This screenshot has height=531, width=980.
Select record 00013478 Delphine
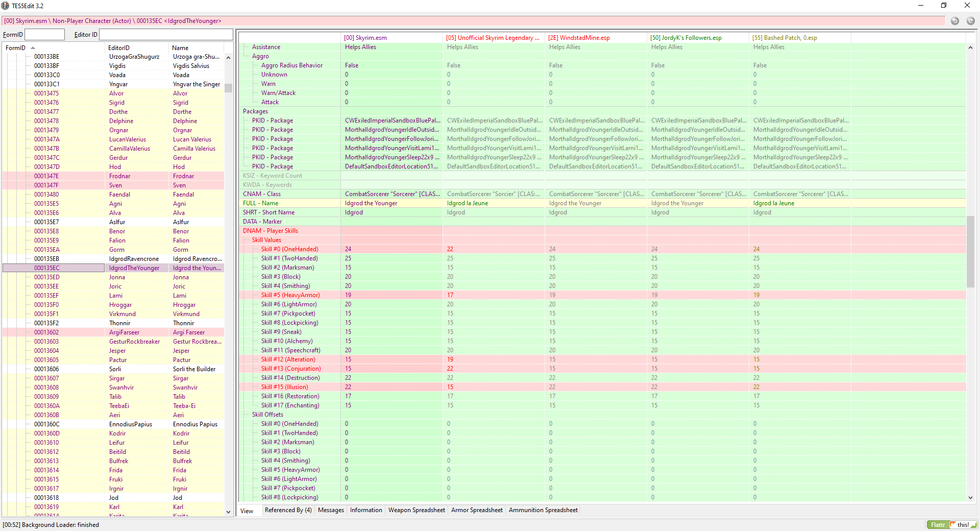(x=113, y=121)
